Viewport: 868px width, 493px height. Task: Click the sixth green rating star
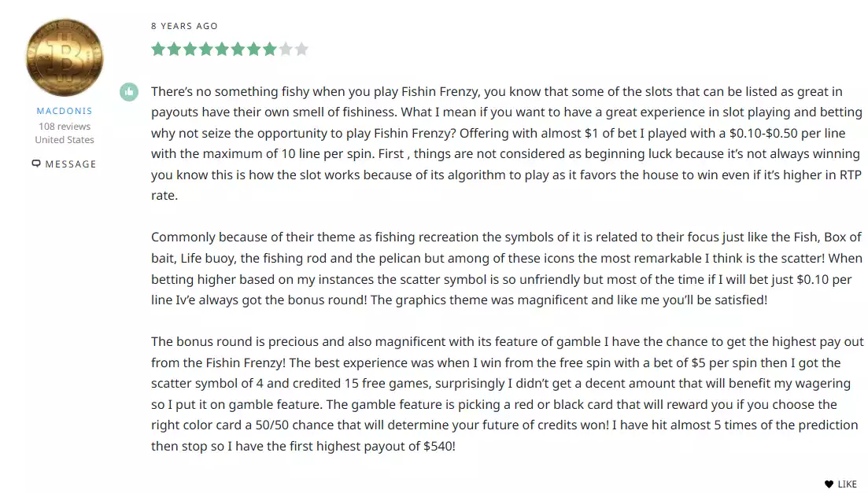238,50
